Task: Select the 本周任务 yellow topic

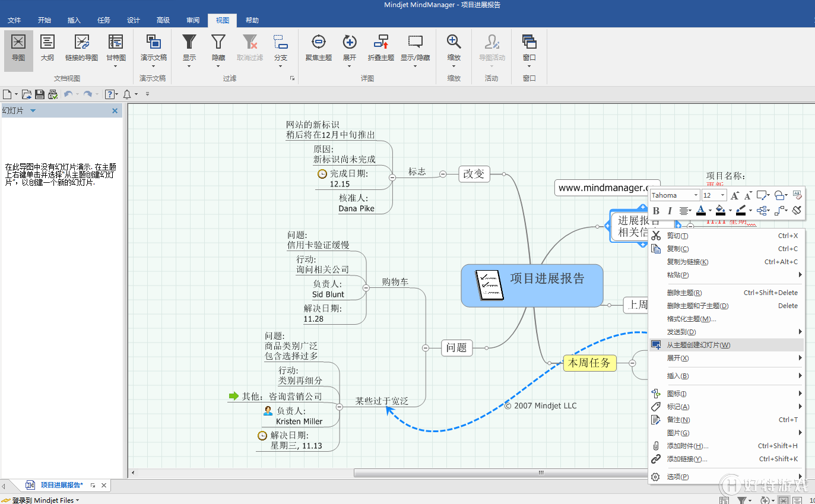Action: pos(589,363)
